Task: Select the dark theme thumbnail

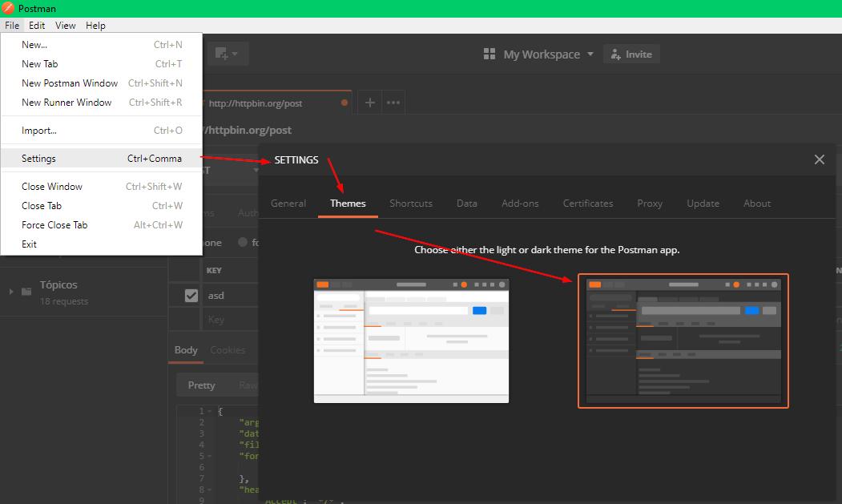Action: tap(683, 341)
